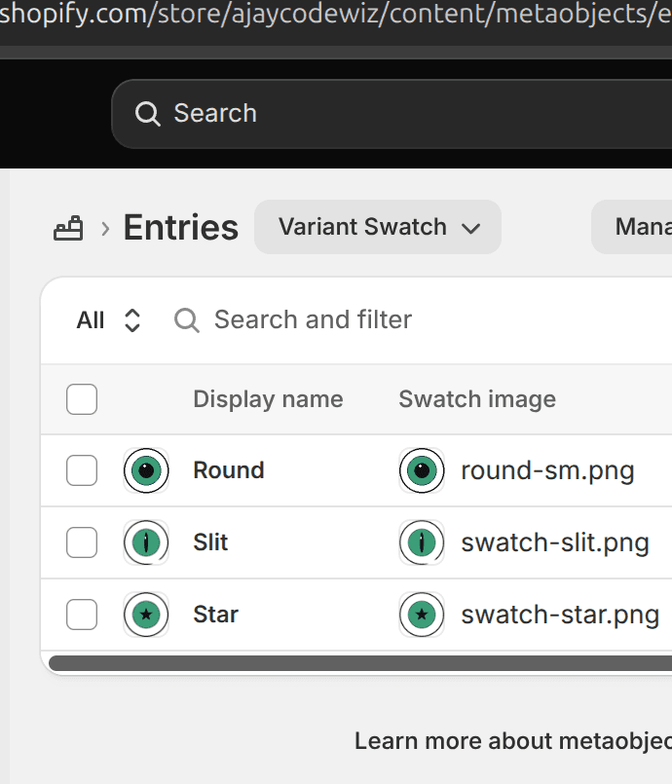Click the round-sm.png file name

[547, 471]
